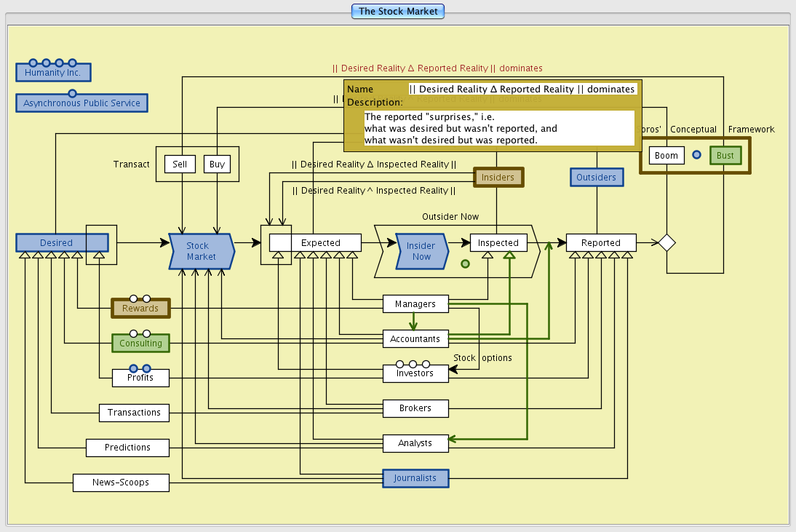This screenshot has height=532, width=796.
Task: Select the Accountants node
Action: coord(415,339)
